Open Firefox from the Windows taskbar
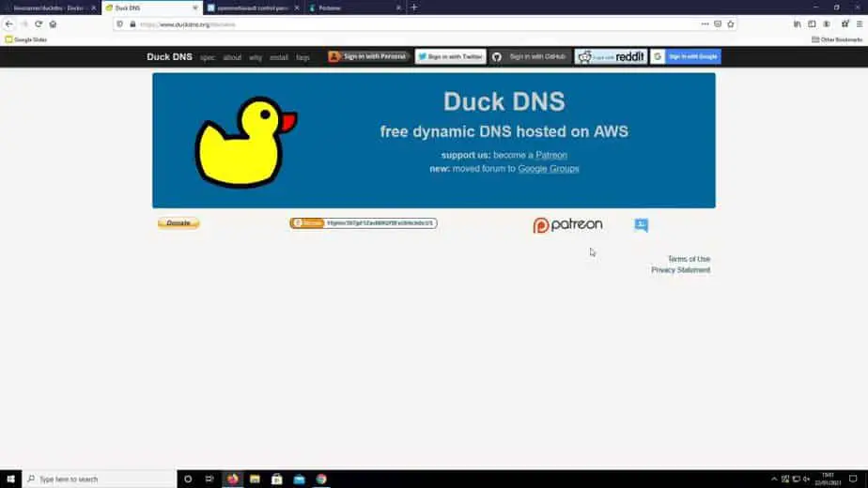Screen dimensions: 868x488 (233, 479)
